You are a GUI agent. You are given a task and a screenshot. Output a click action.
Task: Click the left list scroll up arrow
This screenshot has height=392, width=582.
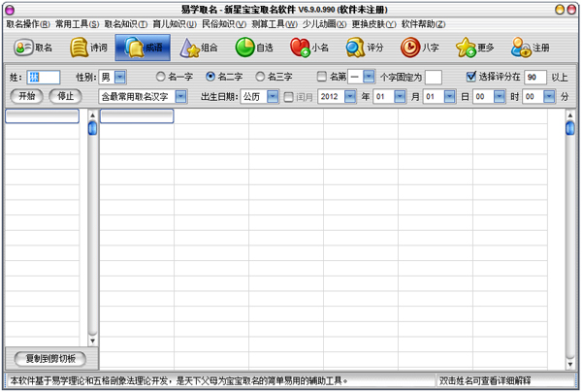click(x=92, y=115)
